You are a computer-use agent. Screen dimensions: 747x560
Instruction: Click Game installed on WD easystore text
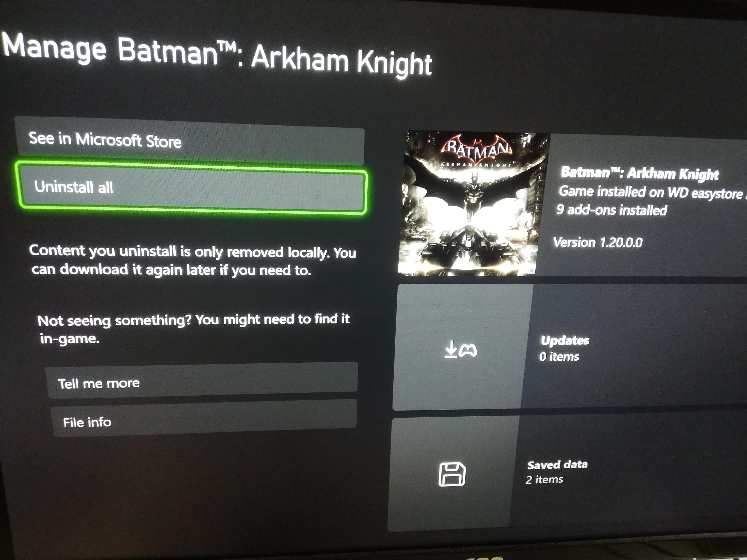(x=651, y=192)
